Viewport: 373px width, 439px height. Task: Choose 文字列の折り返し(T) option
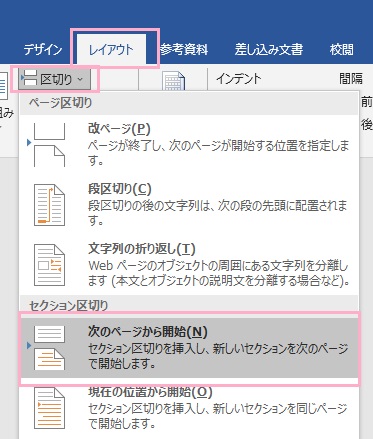[x=189, y=265]
